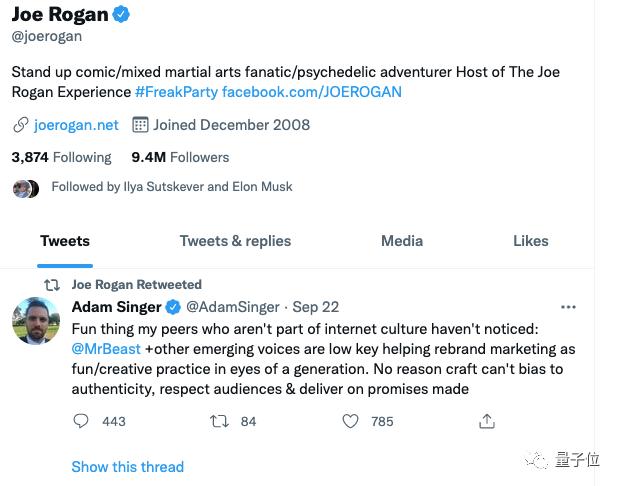The height and width of the screenshot is (486, 619).
Task: Select the Tweets tab
Action: 65,241
